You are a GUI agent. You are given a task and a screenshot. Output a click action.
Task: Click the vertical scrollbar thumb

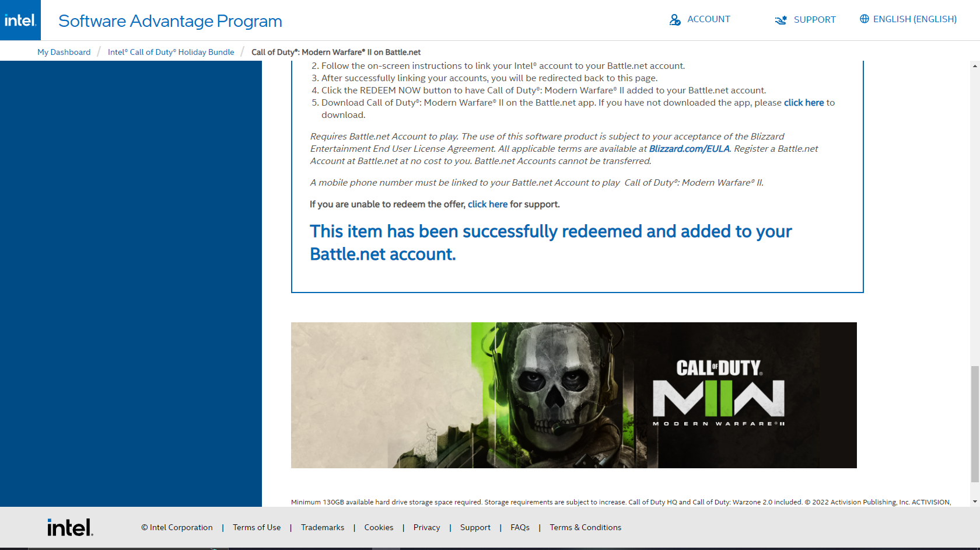(975, 424)
